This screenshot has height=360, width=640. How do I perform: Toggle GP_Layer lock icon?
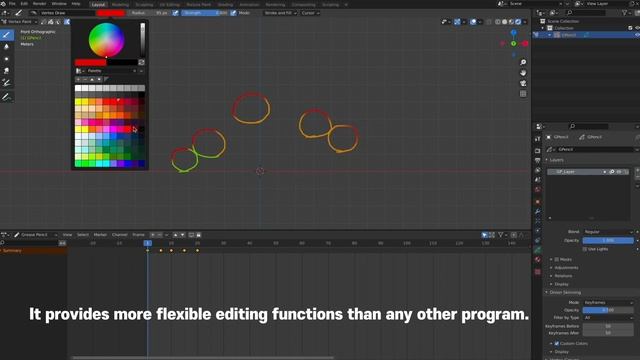point(627,172)
